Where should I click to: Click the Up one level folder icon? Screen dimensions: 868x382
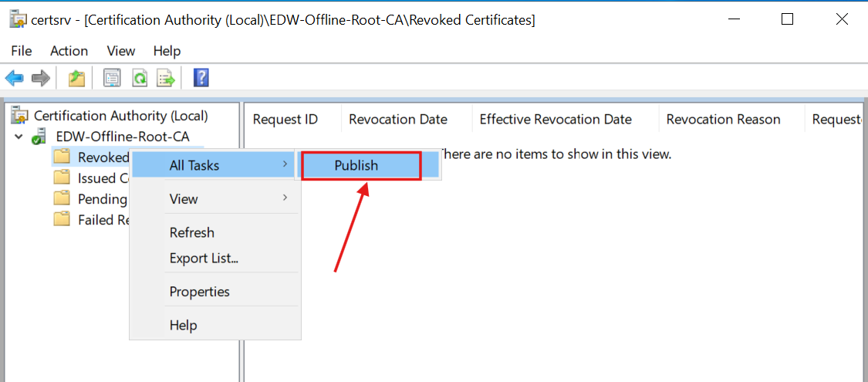(76, 78)
